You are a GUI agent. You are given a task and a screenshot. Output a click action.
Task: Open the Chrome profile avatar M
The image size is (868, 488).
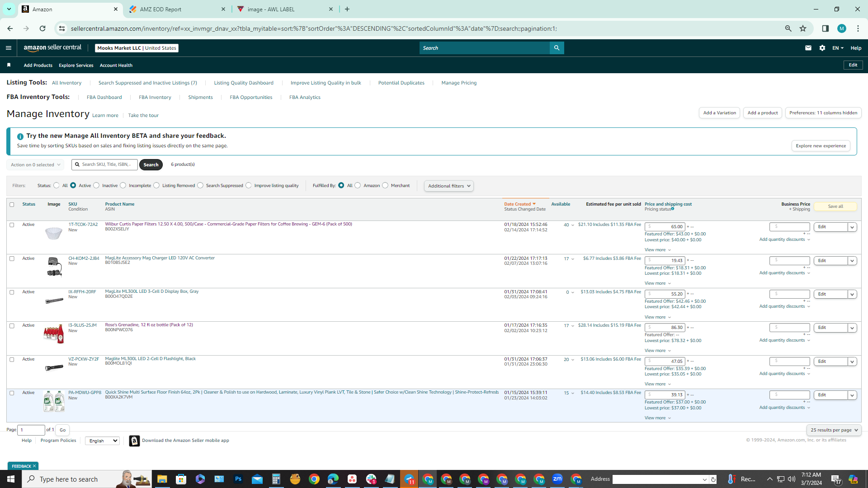pos(841,28)
